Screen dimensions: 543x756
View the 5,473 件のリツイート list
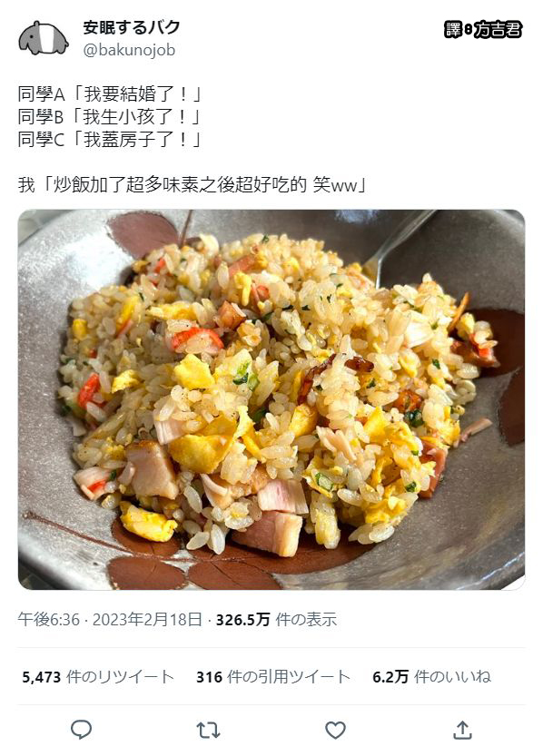(x=98, y=676)
